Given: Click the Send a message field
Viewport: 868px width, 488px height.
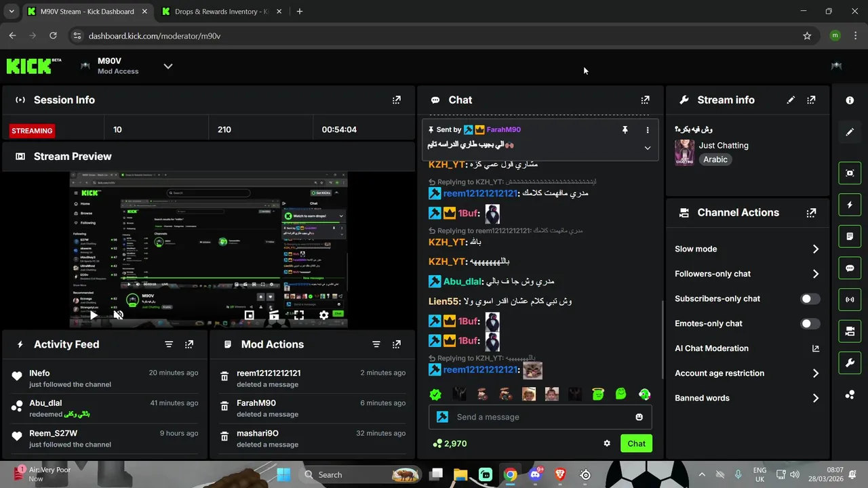Looking at the screenshot, I should (x=540, y=417).
